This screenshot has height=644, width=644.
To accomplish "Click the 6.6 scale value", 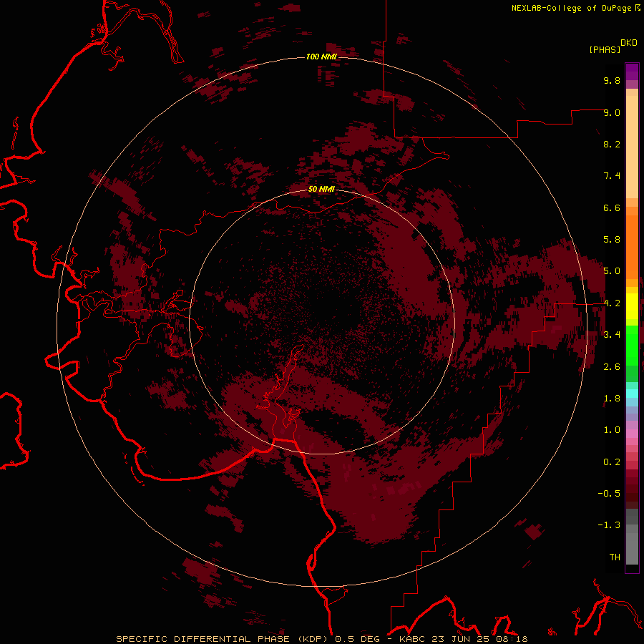I will [612, 208].
